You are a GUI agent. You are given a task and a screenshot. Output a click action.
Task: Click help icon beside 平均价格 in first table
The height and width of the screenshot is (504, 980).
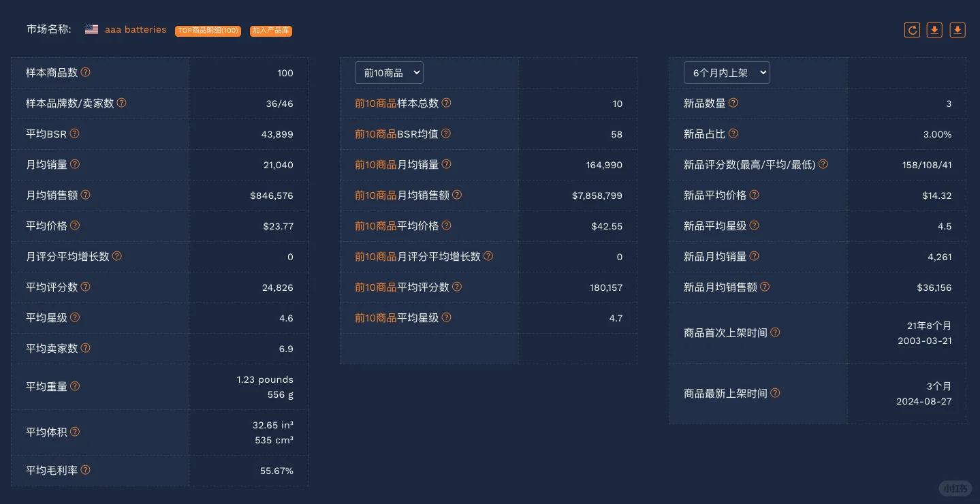(x=75, y=225)
